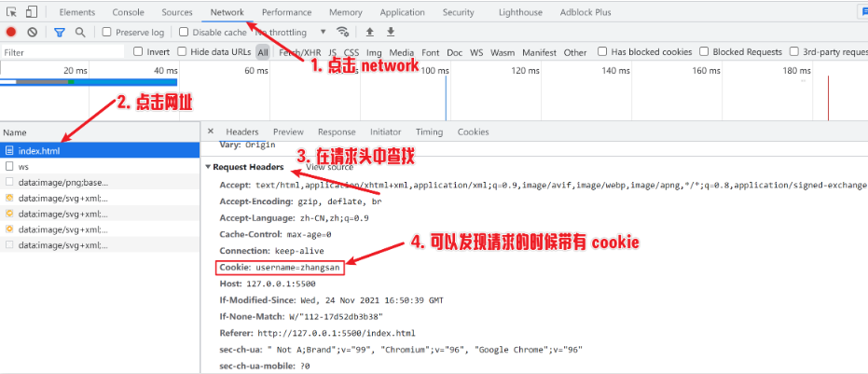The image size is (868, 374).
Task: Click the blue request bar in overview
Action: tap(89, 82)
